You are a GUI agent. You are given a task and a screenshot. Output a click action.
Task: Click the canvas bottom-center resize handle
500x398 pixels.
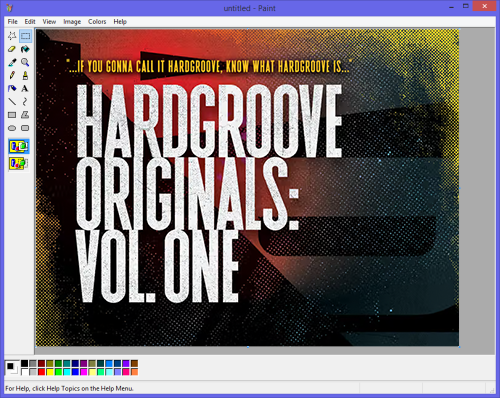tap(248, 347)
